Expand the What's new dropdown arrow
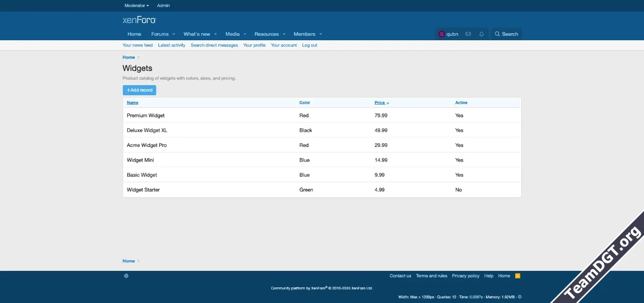The height and width of the screenshot is (303, 644). click(x=215, y=34)
